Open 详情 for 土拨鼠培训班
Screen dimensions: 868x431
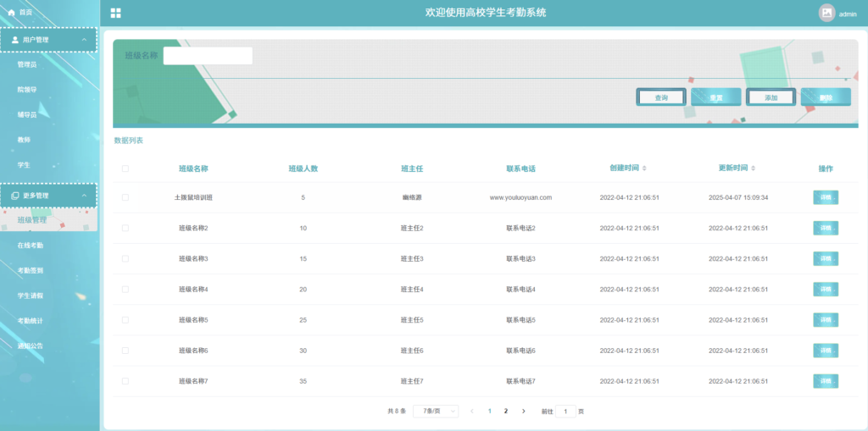tap(826, 197)
